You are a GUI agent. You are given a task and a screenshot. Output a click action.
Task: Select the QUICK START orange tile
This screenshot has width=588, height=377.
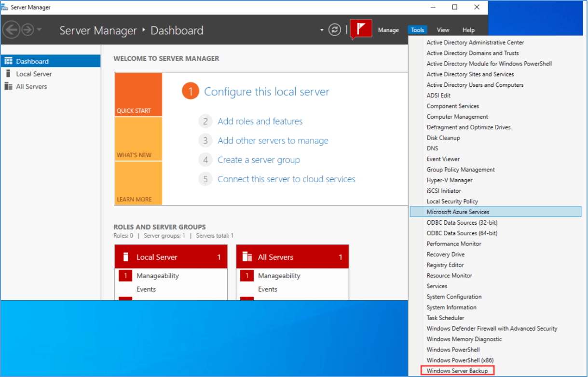pyautogui.click(x=138, y=94)
